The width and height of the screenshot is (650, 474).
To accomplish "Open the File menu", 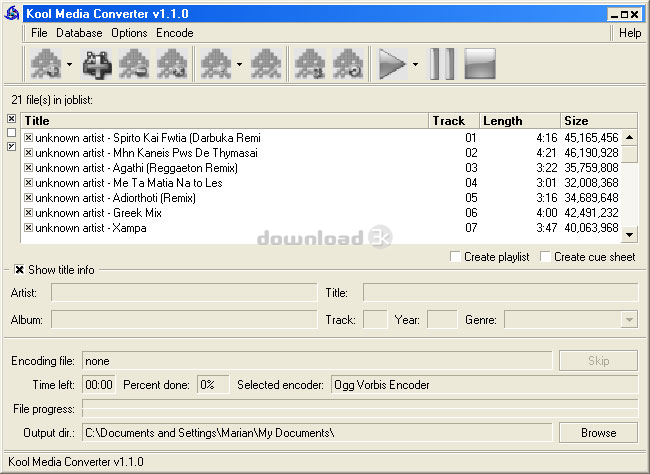I will pyautogui.click(x=39, y=33).
